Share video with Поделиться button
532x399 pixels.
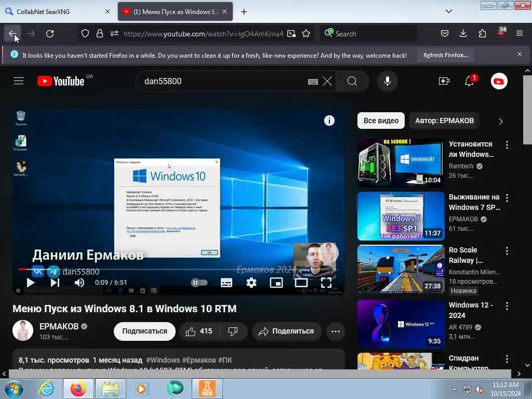coord(287,331)
